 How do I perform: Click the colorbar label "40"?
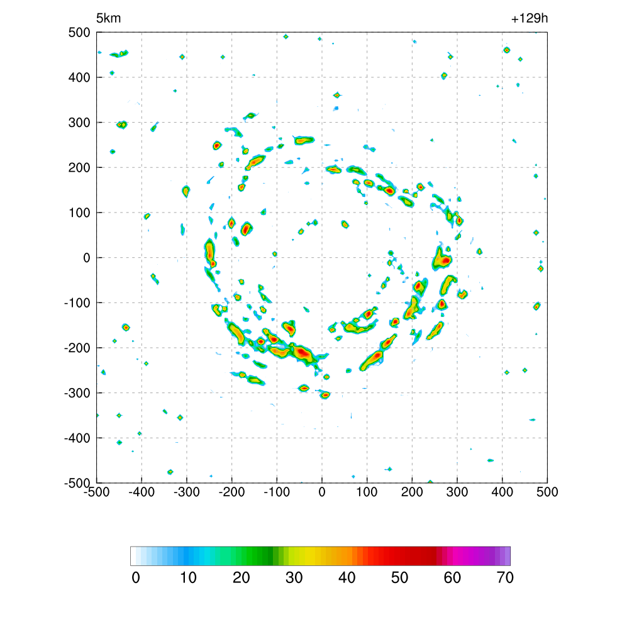tap(347, 578)
